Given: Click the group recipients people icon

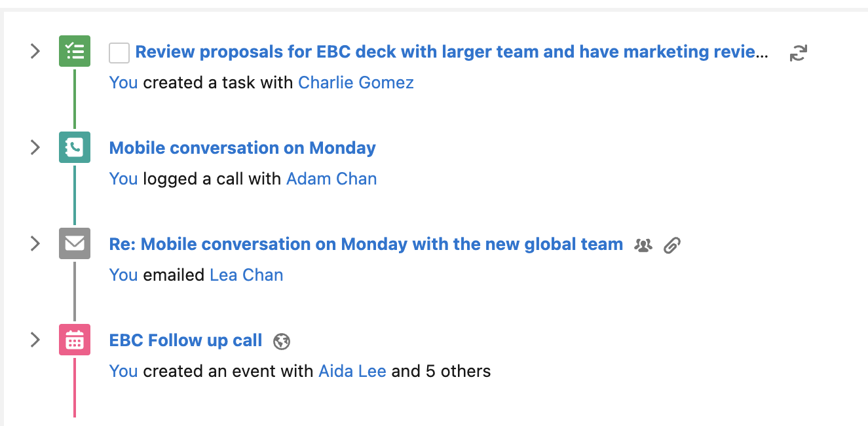Looking at the screenshot, I should click(x=643, y=245).
